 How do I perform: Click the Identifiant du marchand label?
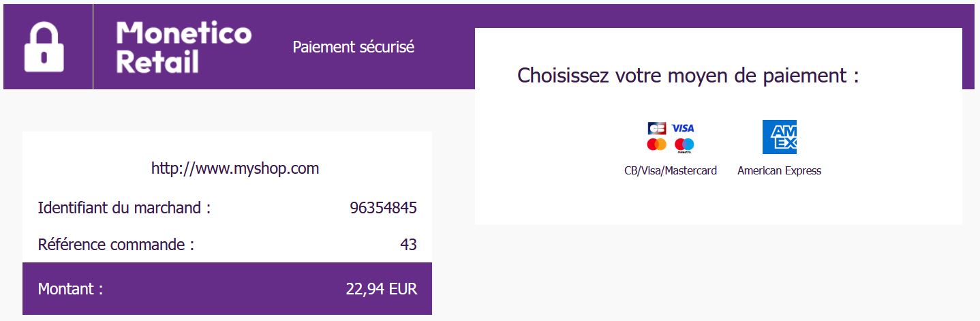tap(124, 208)
